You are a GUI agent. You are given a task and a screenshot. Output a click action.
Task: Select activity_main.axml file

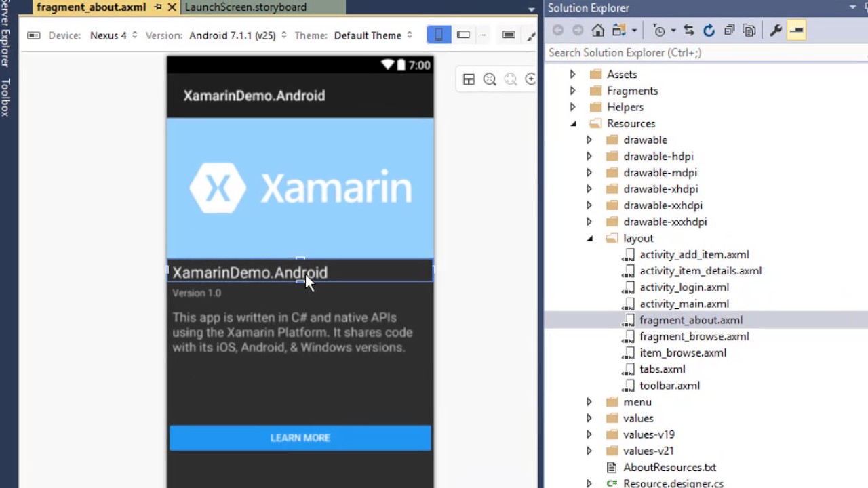point(684,304)
